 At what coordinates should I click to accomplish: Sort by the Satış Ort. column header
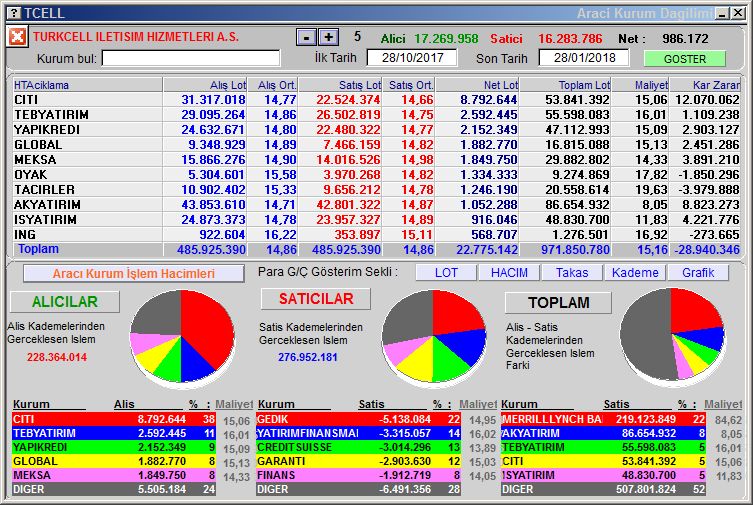pyautogui.click(x=409, y=85)
